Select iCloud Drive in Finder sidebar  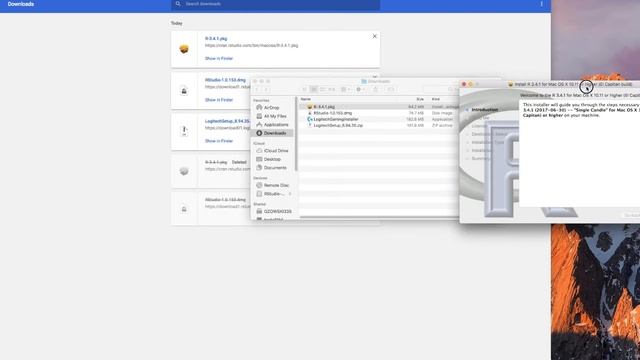pyautogui.click(x=276, y=151)
